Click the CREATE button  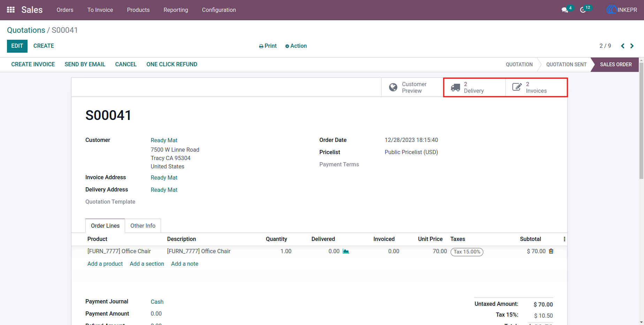click(x=44, y=46)
